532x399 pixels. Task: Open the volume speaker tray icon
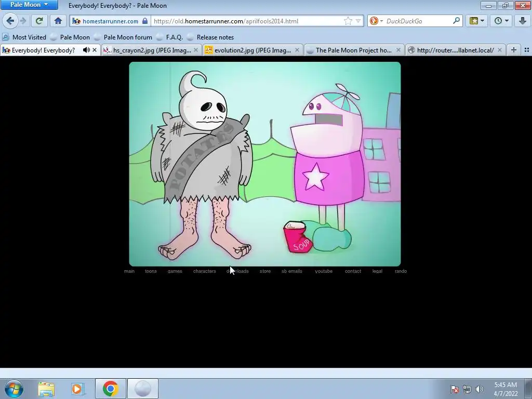pyautogui.click(x=479, y=389)
